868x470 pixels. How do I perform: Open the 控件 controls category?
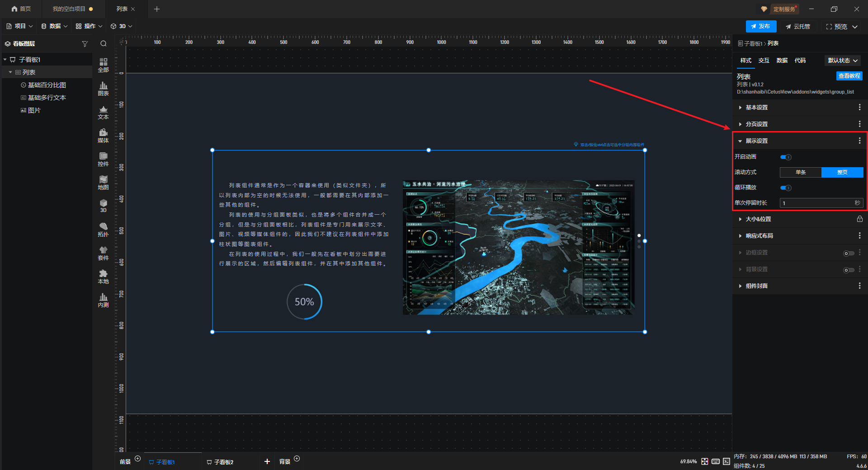103,159
